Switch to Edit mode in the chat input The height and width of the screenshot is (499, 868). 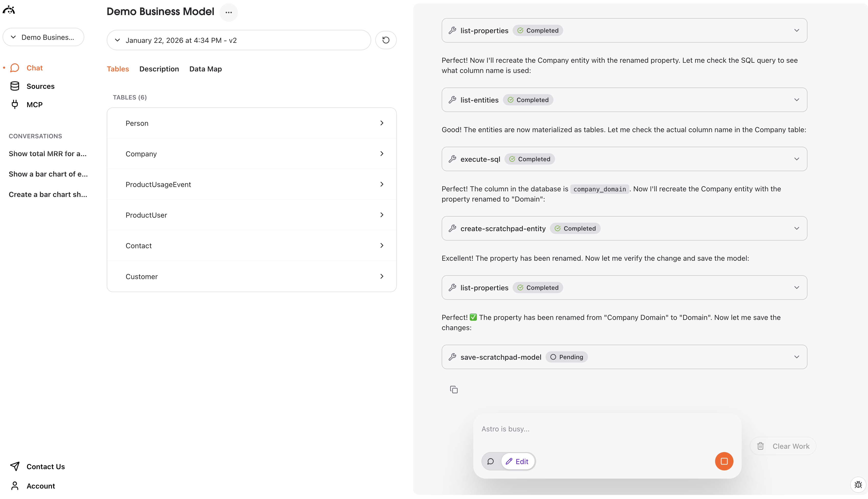tap(518, 461)
